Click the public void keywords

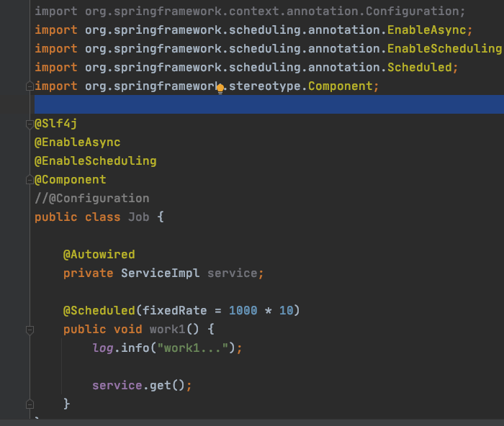point(102,330)
